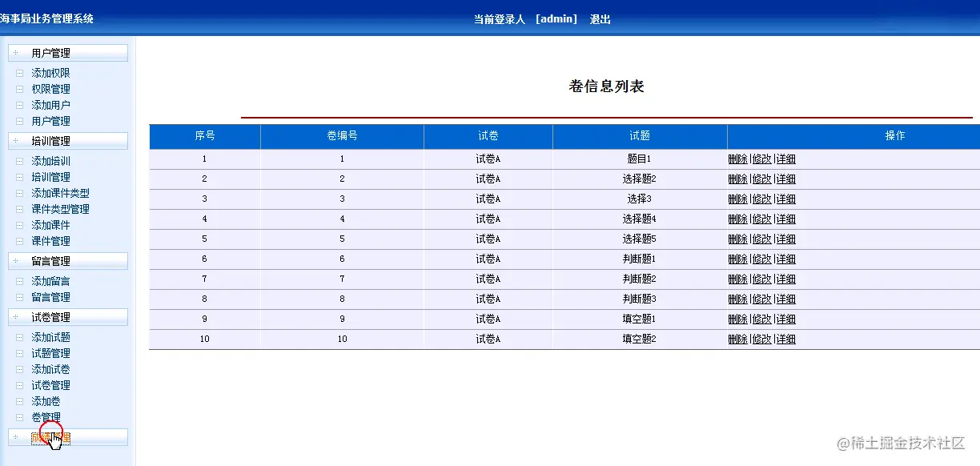Expand the 留言管理 section plus icon

pos(14,260)
